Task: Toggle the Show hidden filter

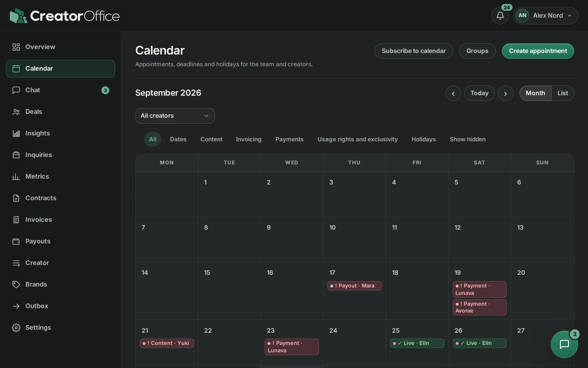Action: click(x=467, y=139)
